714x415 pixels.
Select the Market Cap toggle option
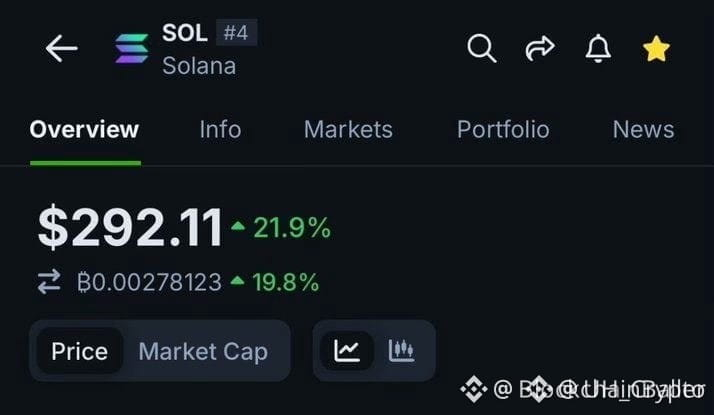pos(203,352)
